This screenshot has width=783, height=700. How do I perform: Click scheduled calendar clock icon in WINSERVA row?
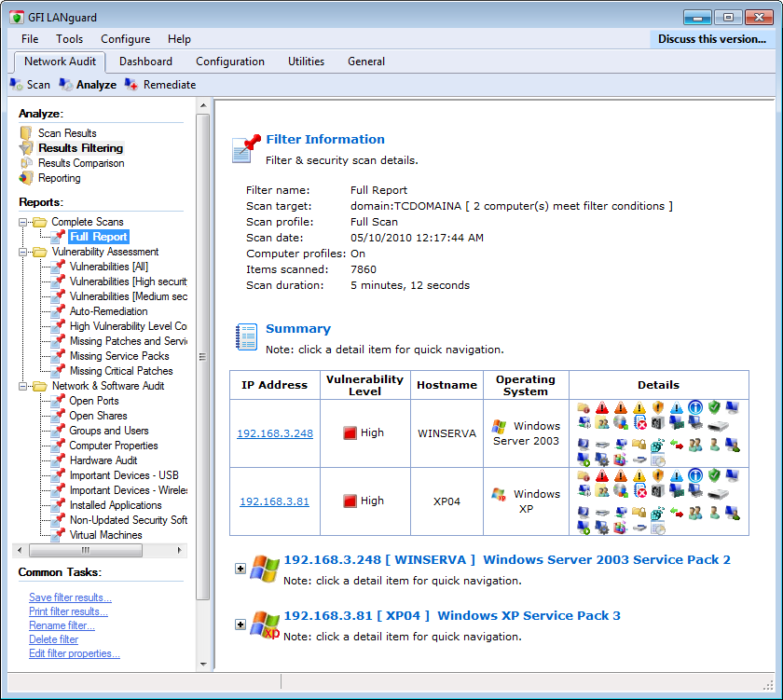click(x=658, y=459)
